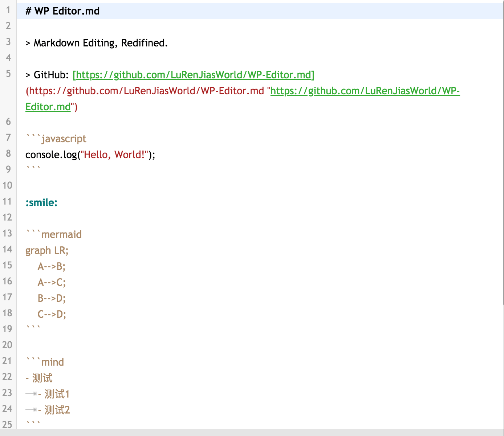Click the "- 测试" root list item

39,378
